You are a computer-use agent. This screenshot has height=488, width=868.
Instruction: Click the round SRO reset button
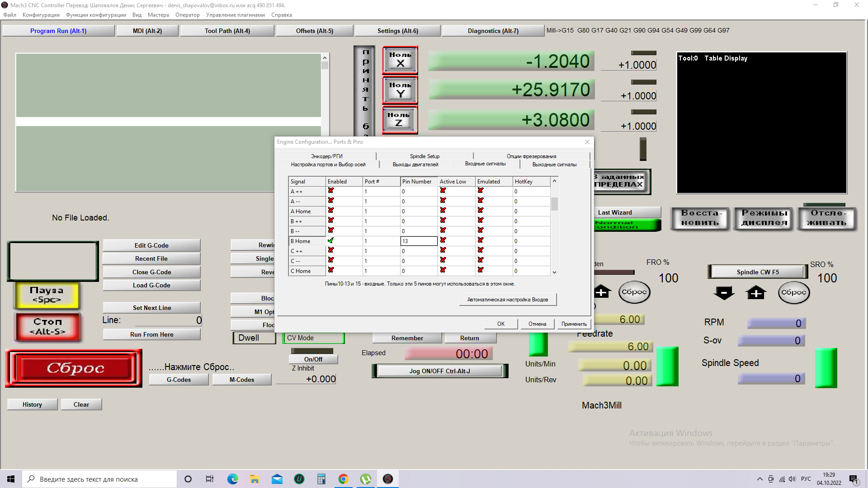coord(793,292)
